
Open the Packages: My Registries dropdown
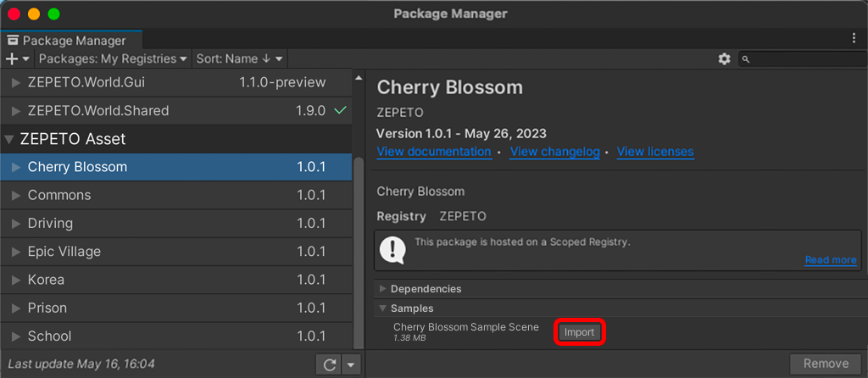pos(114,58)
